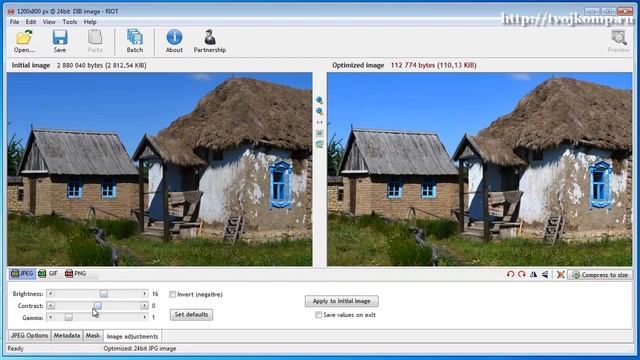Switch to the Metadata tab
This screenshot has height=360, width=640.
tap(67, 336)
